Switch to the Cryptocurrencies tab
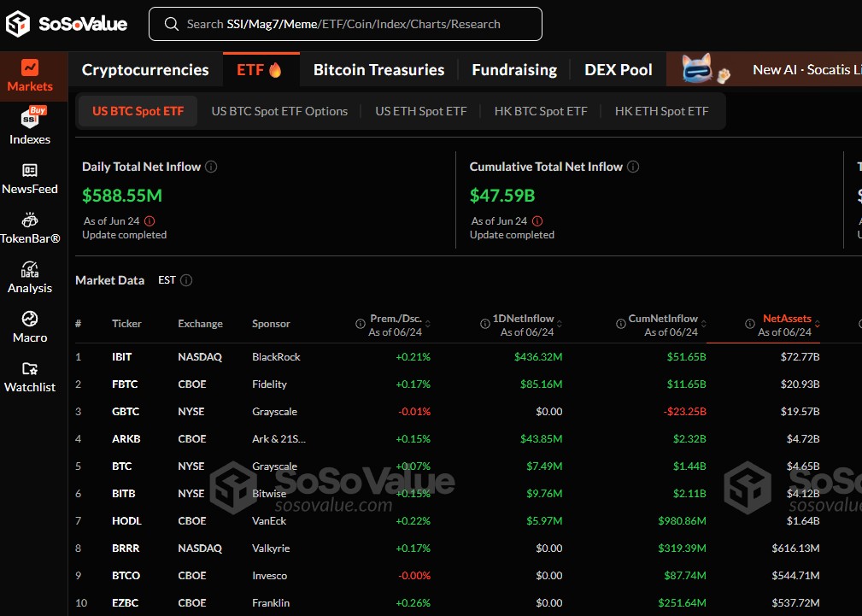This screenshot has height=616, width=862. [145, 70]
